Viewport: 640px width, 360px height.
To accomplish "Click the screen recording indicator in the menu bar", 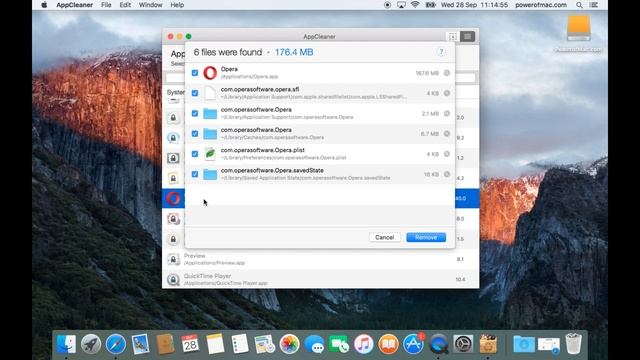I will [x=387, y=5].
